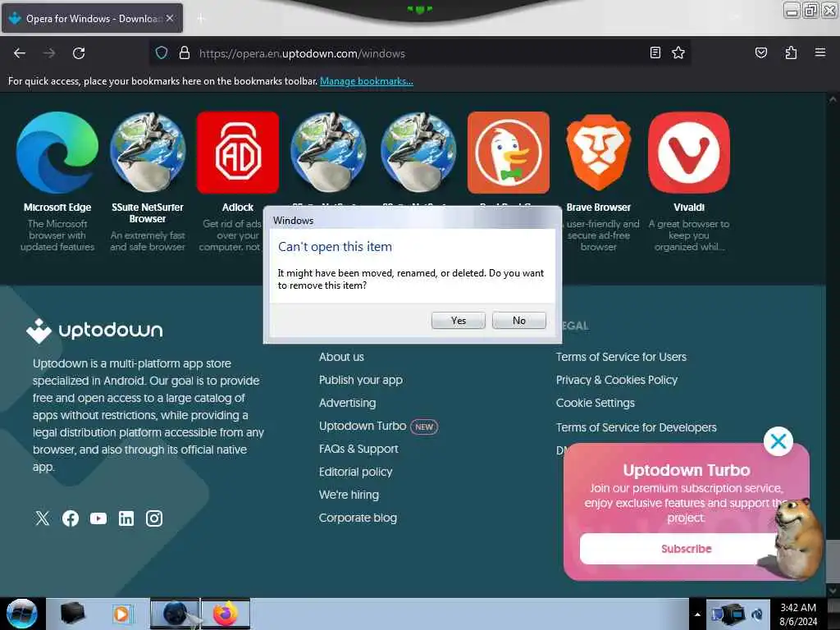Open Uptodown's Facebook page
Screen dimensions: 840x630
tap(71, 518)
